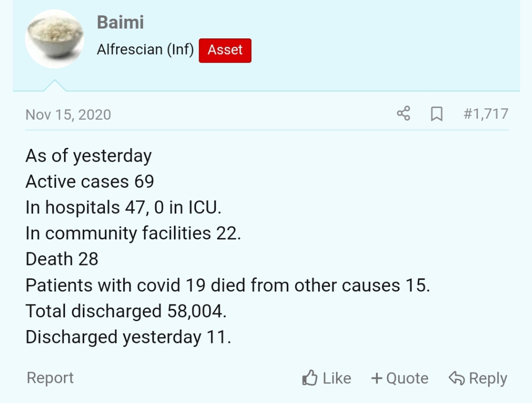
Task: Click the red Asset badge
Action: [x=225, y=50]
